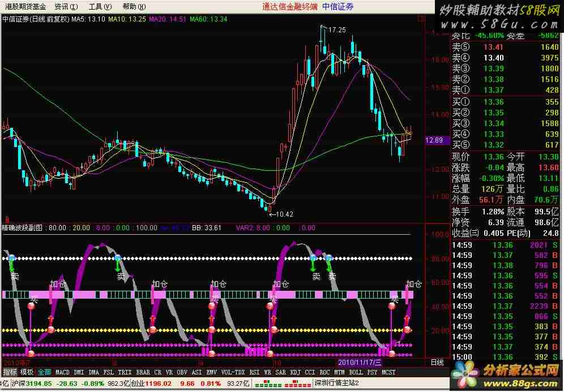This screenshot has width=564, height=392.
Task: Click the 现价 13.36 value
Action: tap(494, 157)
